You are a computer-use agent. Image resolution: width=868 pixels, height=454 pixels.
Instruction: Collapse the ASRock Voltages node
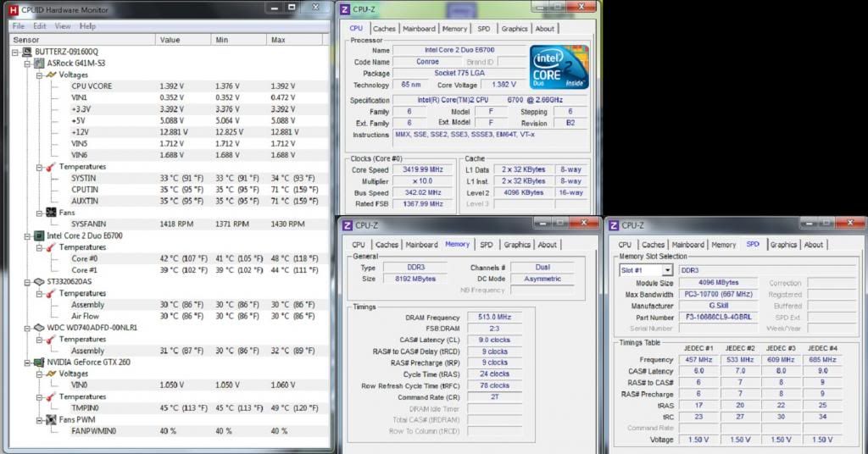[39, 75]
